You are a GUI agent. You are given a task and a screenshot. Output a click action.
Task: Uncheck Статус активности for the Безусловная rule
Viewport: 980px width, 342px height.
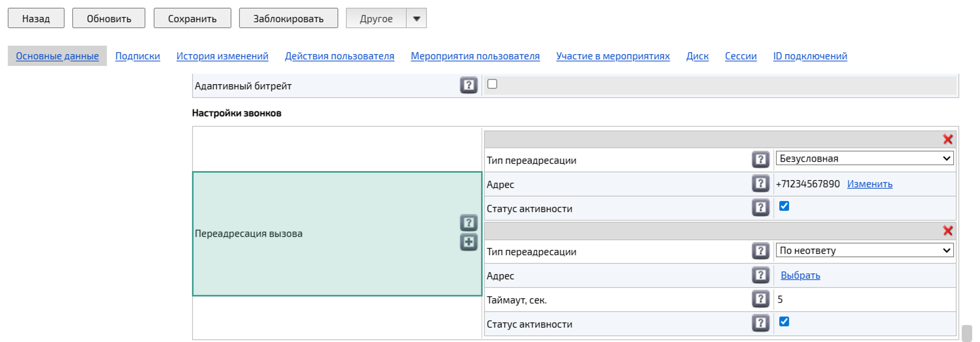click(x=785, y=206)
